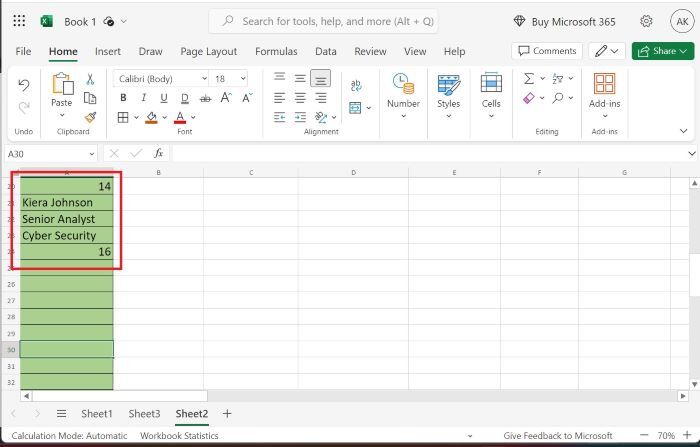
Task: Click the Orientation angled text icon
Action: pos(321,117)
